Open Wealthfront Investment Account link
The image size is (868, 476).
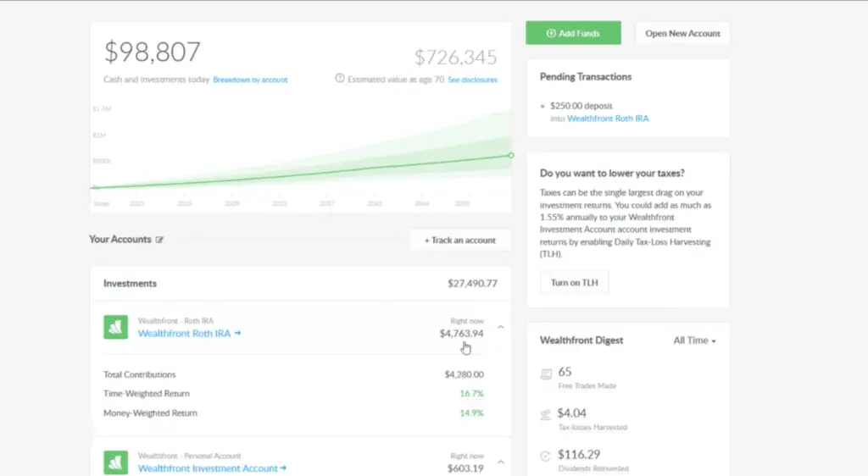click(x=212, y=468)
